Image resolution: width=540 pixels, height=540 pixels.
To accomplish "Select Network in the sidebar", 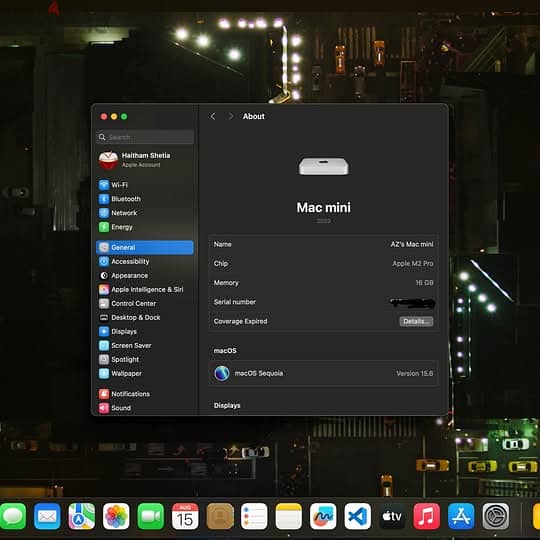I will [145, 213].
